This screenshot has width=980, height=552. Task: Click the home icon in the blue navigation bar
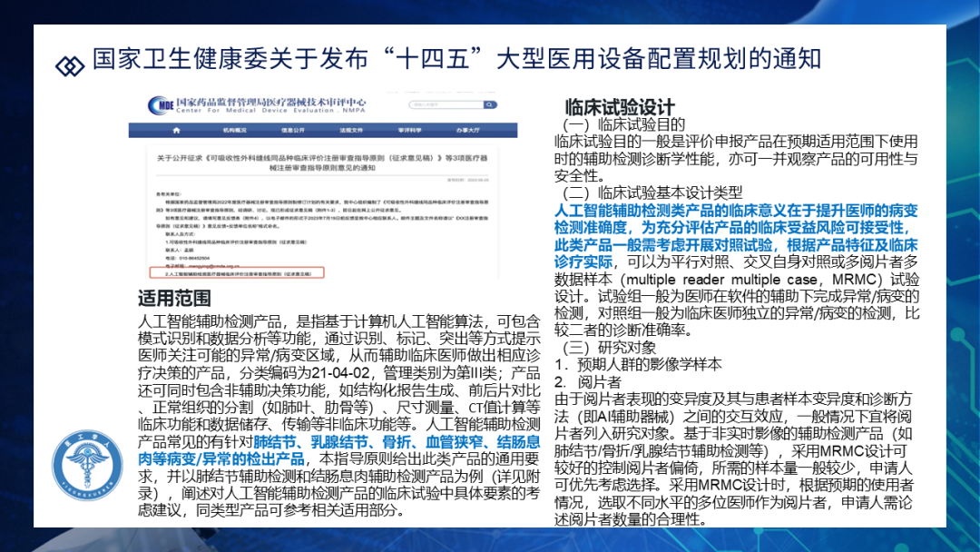[176, 130]
